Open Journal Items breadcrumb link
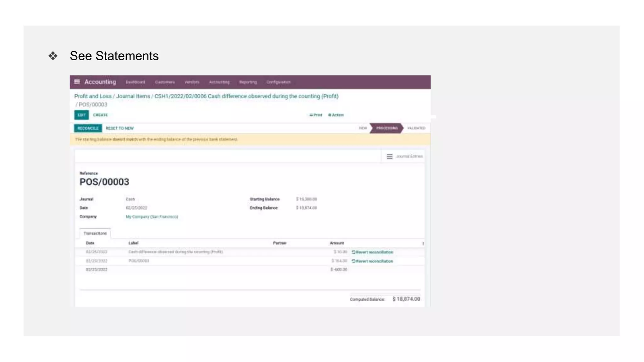The width and height of the screenshot is (644, 362). pyautogui.click(x=133, y=96)
